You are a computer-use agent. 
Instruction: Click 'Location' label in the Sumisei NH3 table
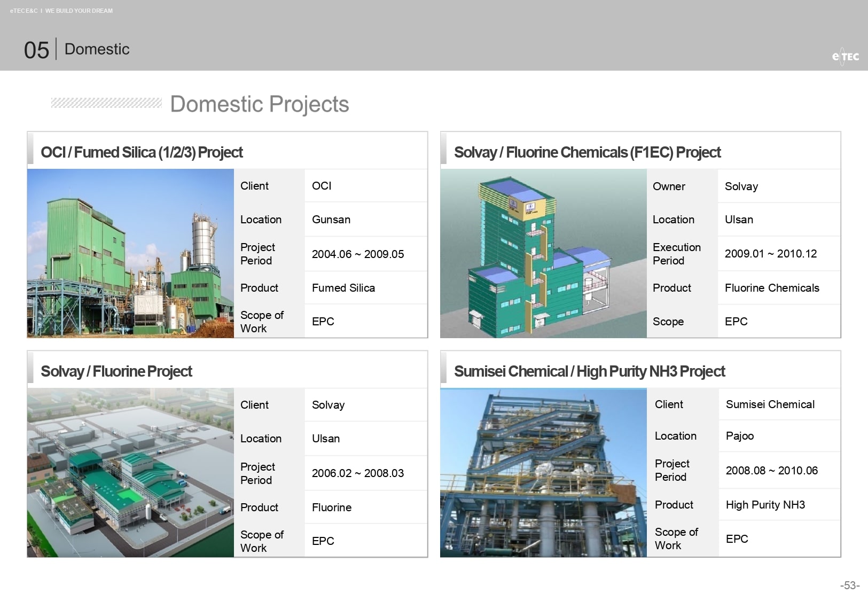676,436
